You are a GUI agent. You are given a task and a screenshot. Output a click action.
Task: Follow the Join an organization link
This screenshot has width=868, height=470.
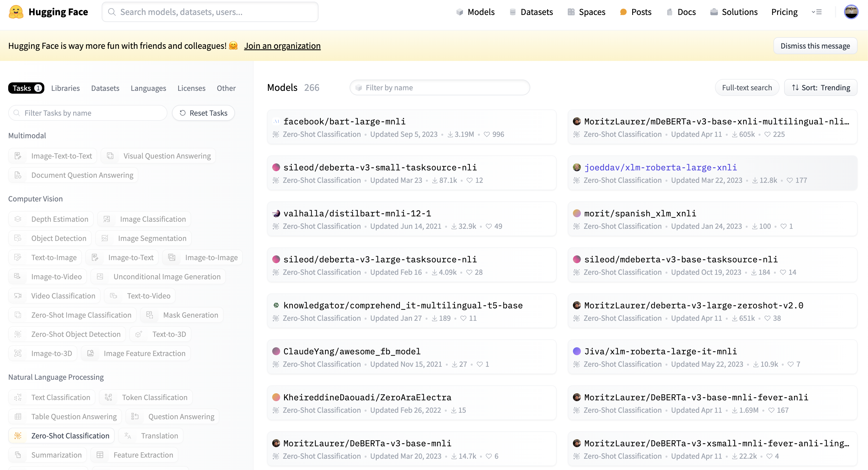point(282,46)
